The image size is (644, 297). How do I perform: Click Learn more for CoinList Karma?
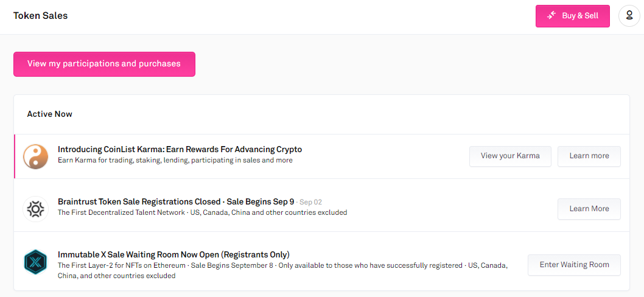589,156
